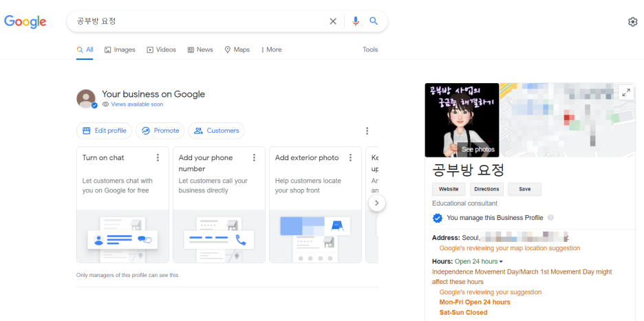Expand the map with arrows icon
Screen dimensions: 644x321
point(626,93)
